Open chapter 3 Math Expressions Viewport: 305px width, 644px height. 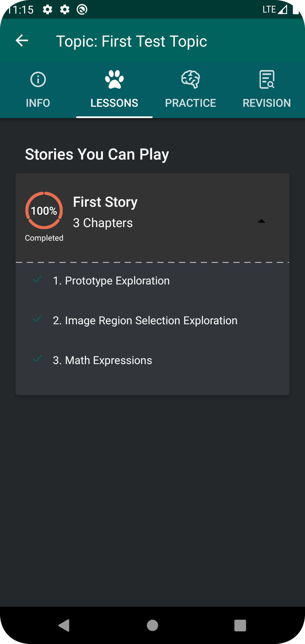[152, 361]
